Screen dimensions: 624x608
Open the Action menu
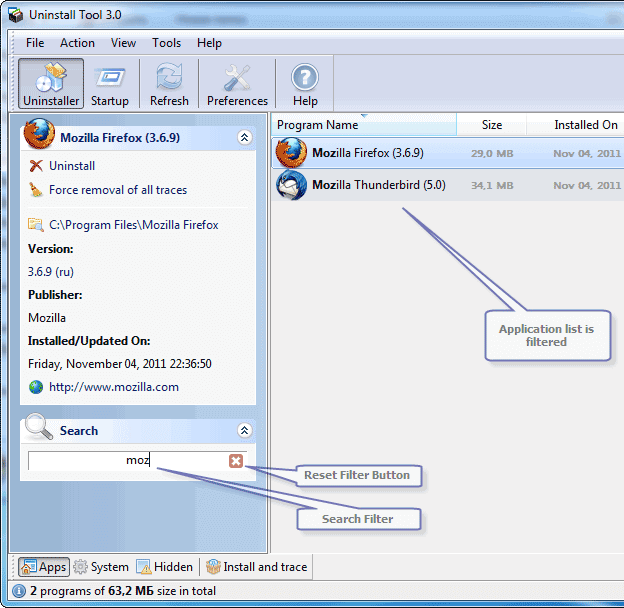click(x=77, y=43)
